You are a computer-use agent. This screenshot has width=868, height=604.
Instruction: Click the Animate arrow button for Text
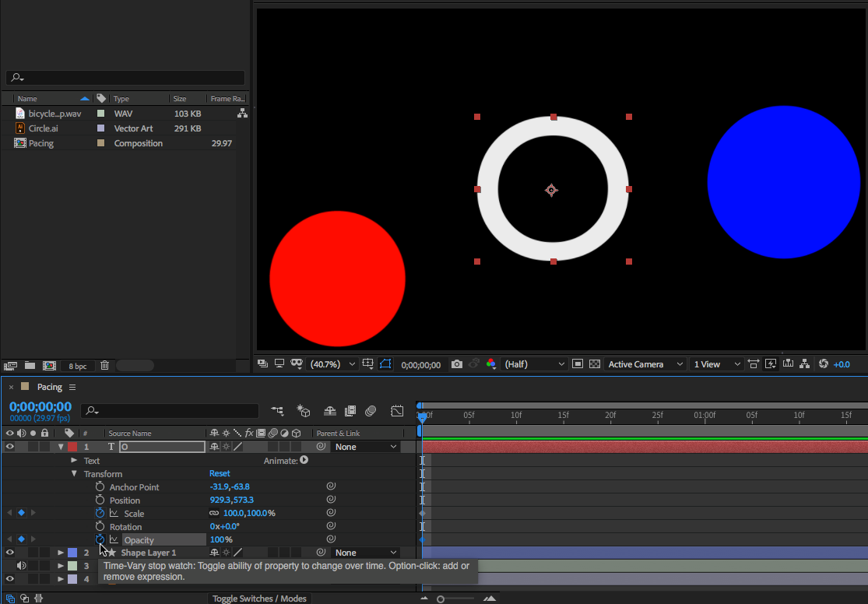coord(304,460)
